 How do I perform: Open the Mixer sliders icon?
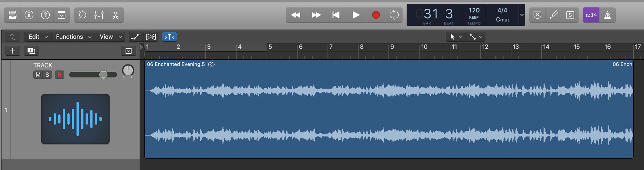click(99, 15)
